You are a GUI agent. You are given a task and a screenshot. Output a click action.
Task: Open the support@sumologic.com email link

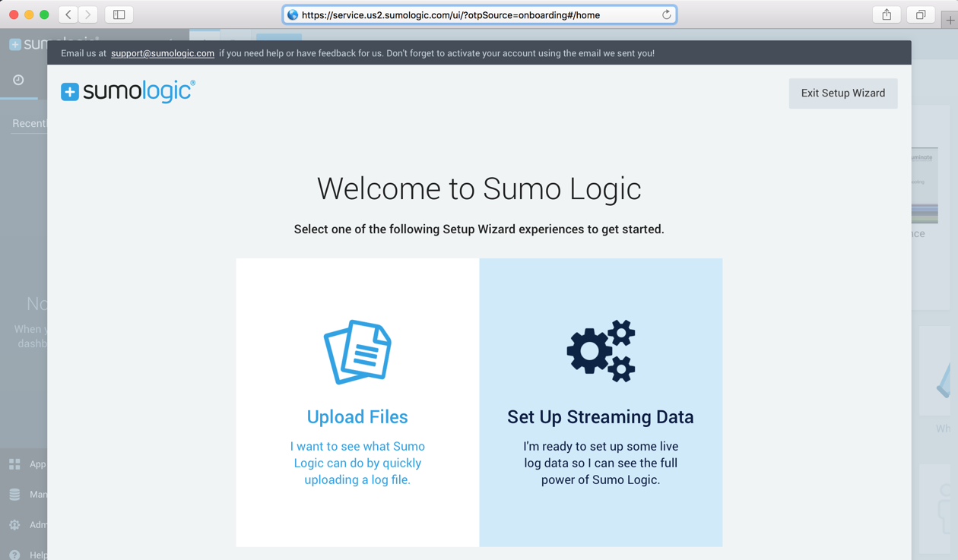click(x=163, y=53)
